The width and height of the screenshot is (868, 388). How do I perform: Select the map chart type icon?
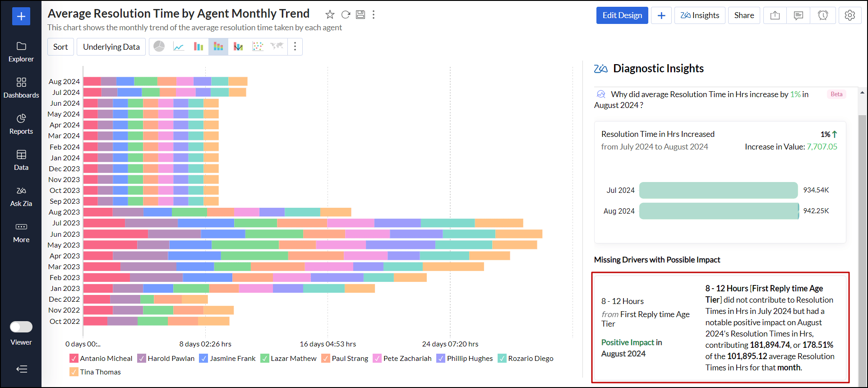coord(277,47)
